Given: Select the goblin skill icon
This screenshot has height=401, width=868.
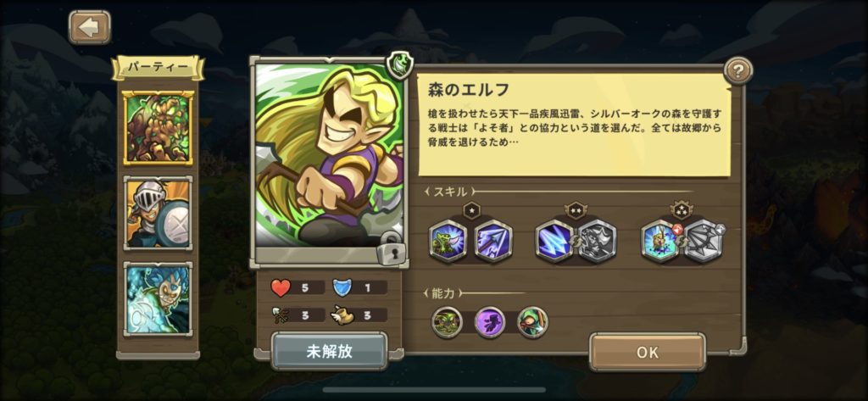Looking at the screenshot, I should [x=448, y=242].
